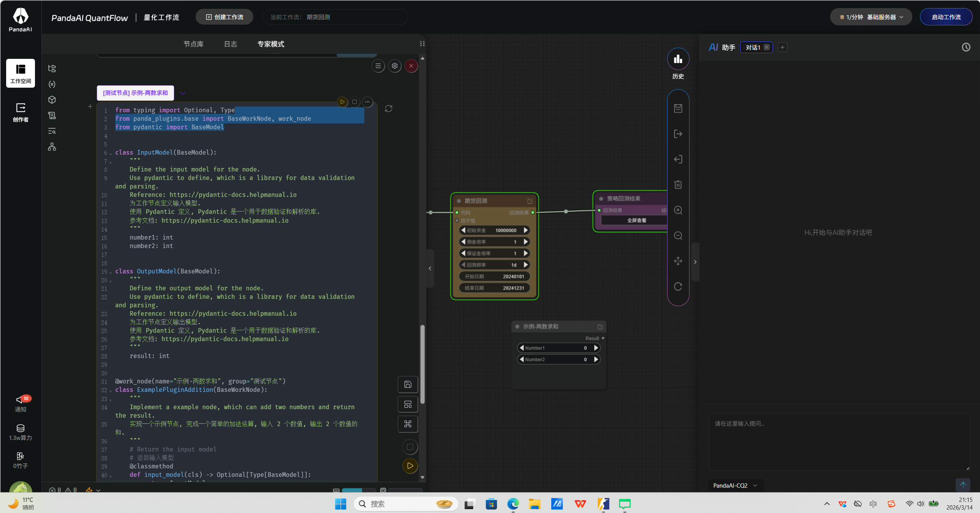Click the refresh sync icon beside code cell
The width and height of the screenshot is (980, 513).
point(389,108)
